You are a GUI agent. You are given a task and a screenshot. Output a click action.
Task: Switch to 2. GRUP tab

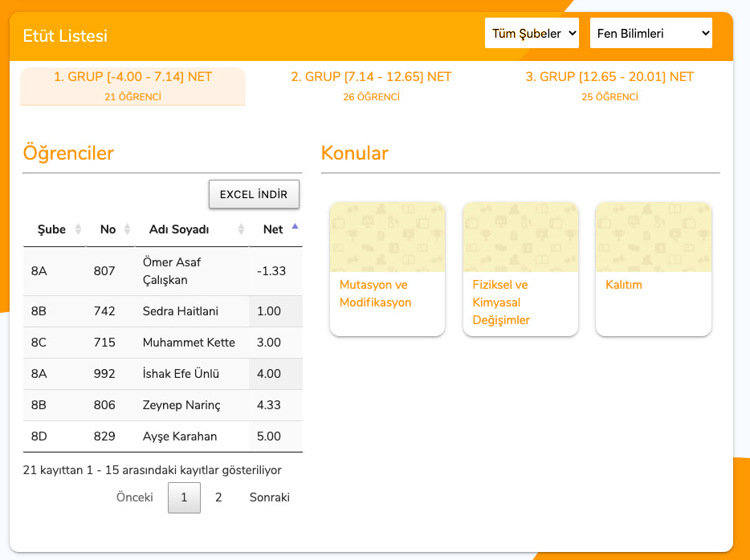pyautogui.click(x=371, y=86)
